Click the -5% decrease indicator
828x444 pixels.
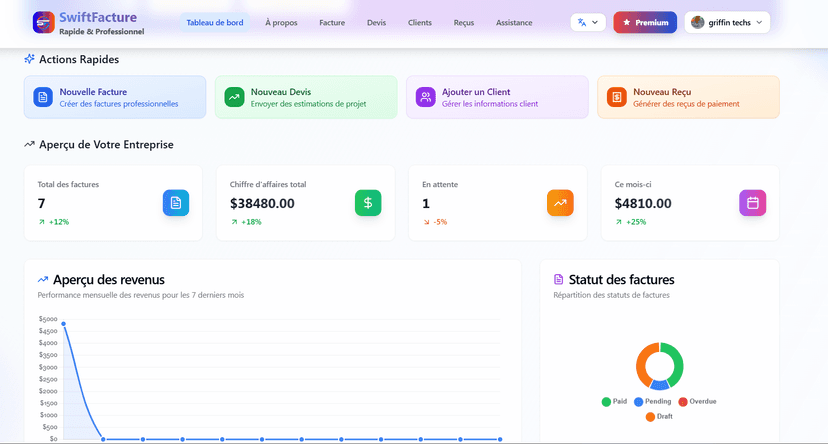click(x=435, y=222)
